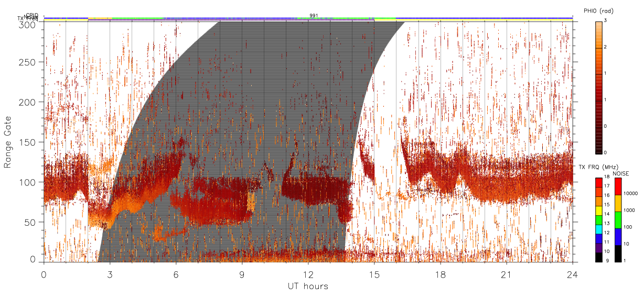644x297 pixels.
Task: Click the red-orange 16–17 MHz TX FRQ swatch
Action: (598, 192)
